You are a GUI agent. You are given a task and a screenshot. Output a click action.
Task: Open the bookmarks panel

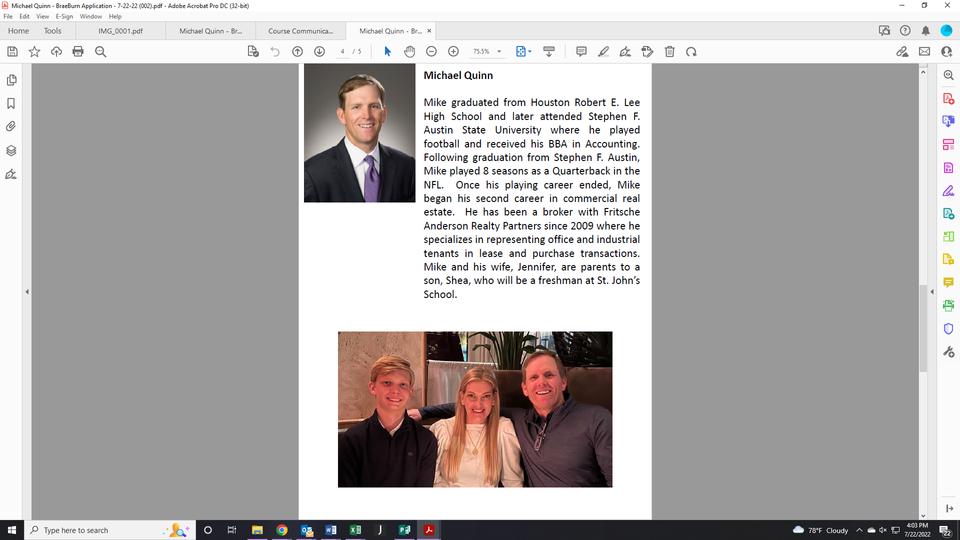pyautogui.click(x=11, y=103)
